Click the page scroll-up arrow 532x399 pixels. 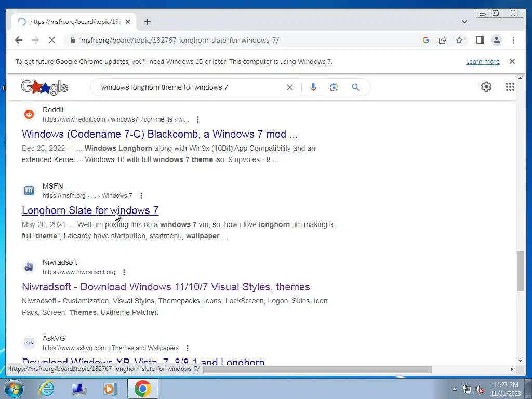(x=520, y=78)
